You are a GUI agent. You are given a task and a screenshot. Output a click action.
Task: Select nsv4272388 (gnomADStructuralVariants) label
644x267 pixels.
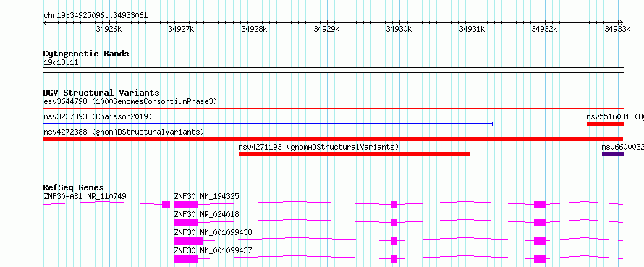(x=124, y=132)
